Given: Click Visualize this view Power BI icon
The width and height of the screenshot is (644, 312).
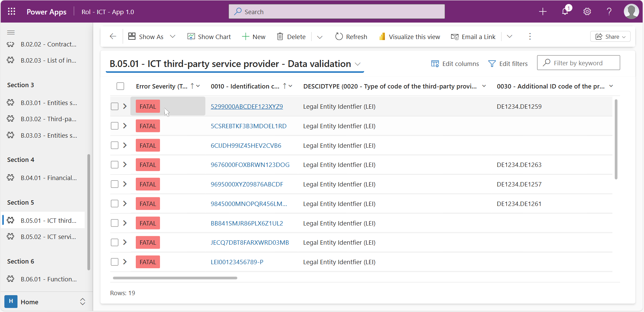Looking at the screenshot, I should coord(382,37).
